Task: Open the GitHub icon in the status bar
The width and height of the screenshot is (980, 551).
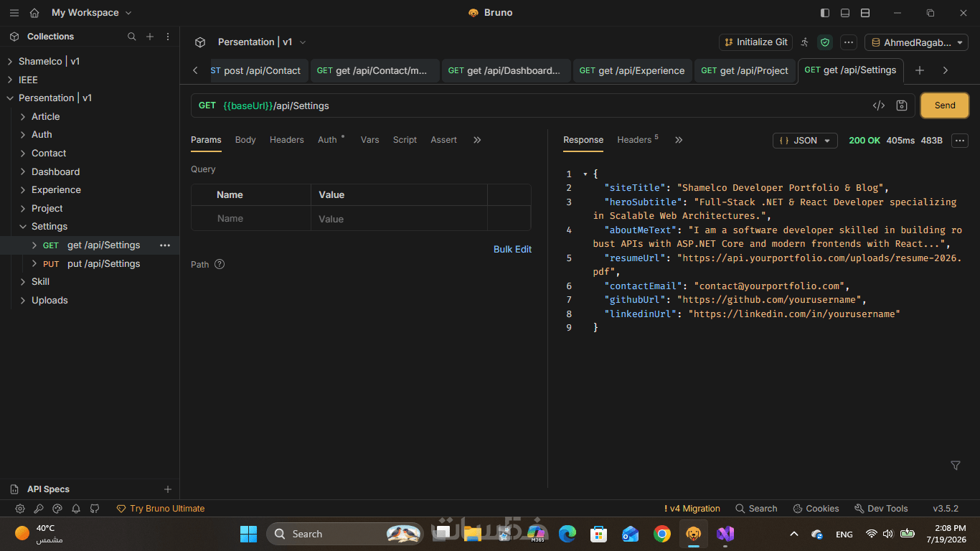Action: pyautogui.click(x=95, y=509)
